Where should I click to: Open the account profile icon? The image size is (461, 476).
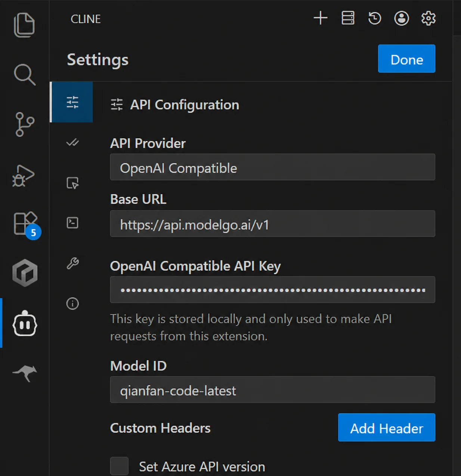(402, 18)
